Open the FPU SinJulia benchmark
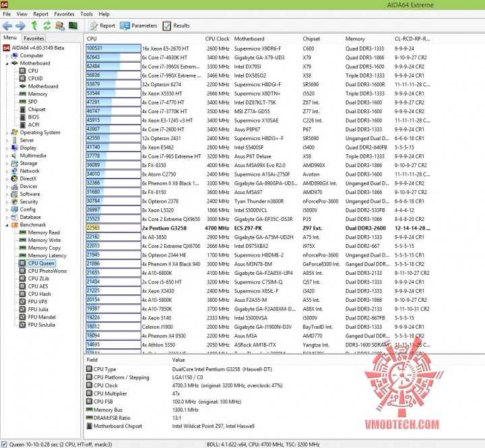485x448 pixels. point(42,325)
